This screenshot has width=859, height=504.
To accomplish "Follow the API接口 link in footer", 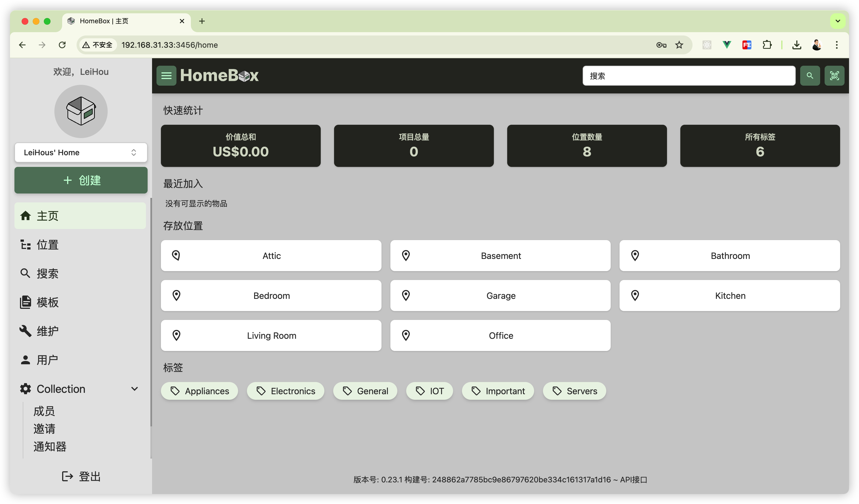I will [x=633, y=480].
